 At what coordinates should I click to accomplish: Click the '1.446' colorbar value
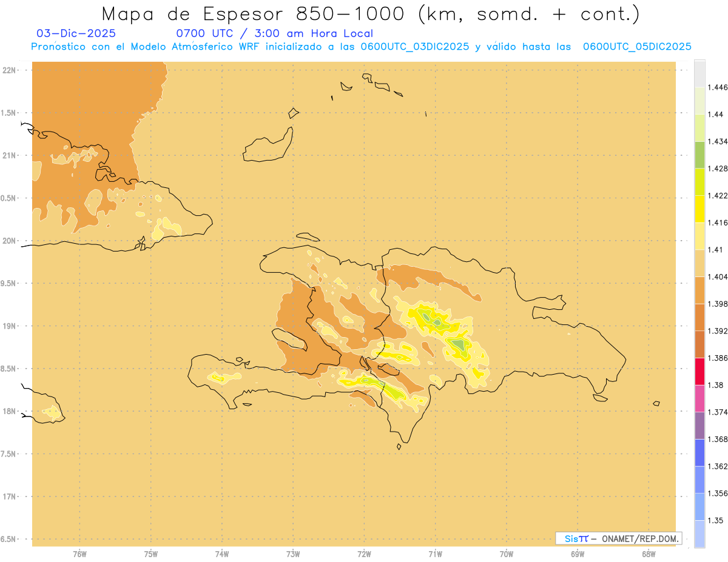[x=718, y=87]
